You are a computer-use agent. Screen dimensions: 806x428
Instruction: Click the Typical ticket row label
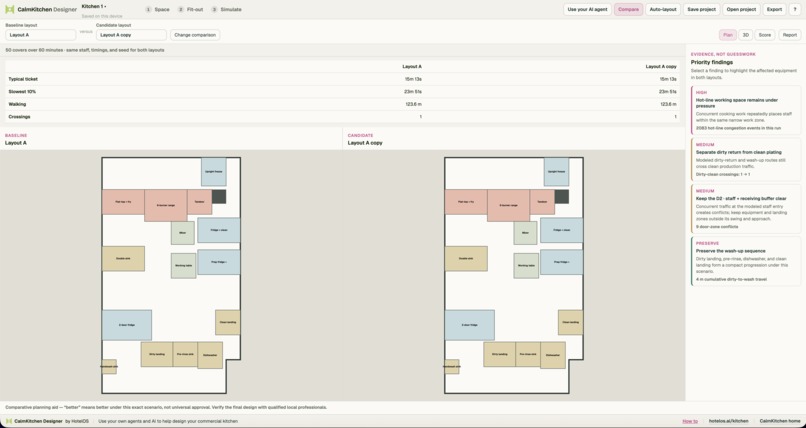click(23, 79)
